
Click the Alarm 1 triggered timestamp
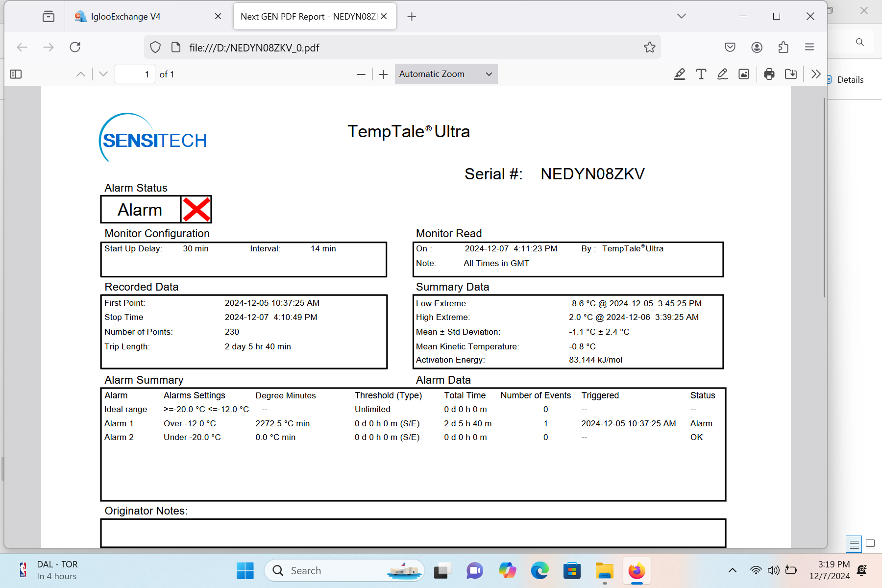tap(629, 423)
